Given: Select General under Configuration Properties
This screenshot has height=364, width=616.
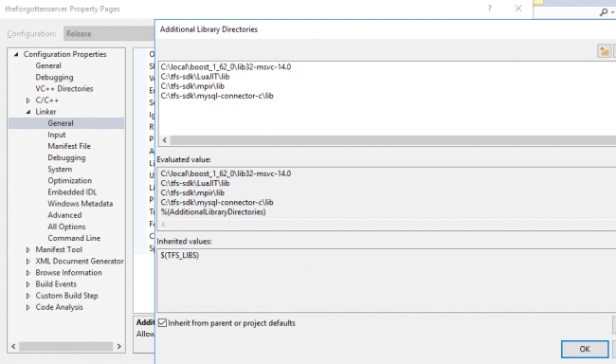Looking at the screenshot, I should [48, 65].
